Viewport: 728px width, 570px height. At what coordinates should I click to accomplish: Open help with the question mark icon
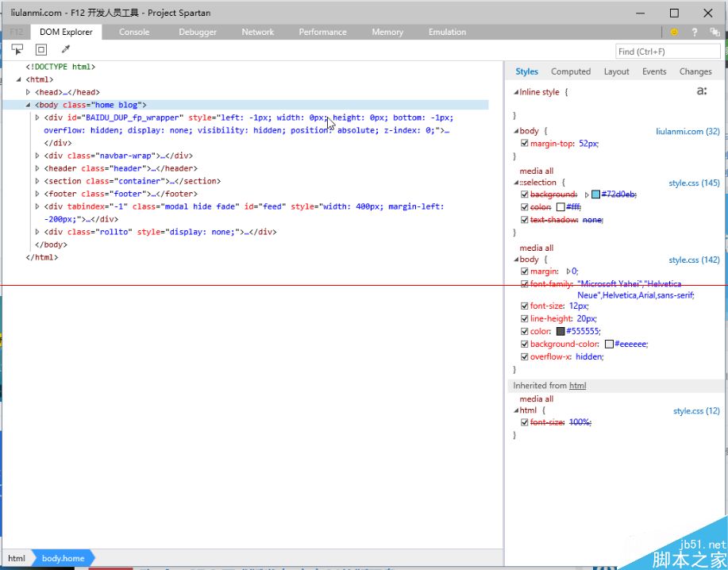coord(695,33)
